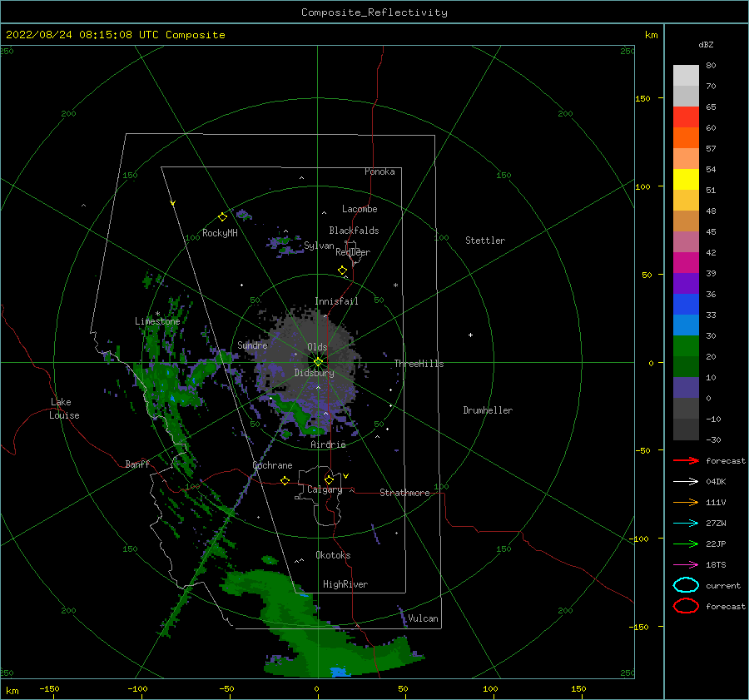Click the Blackfalds city label
The height and width of the screenshot is (700, 749).
tap(354, 231)
